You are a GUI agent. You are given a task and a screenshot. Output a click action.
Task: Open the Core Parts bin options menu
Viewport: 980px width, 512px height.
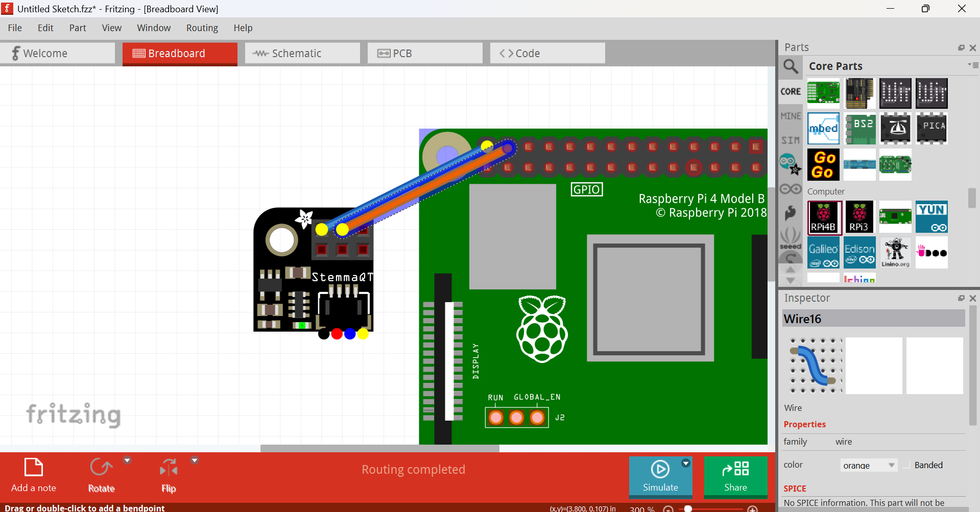point(973,65)
